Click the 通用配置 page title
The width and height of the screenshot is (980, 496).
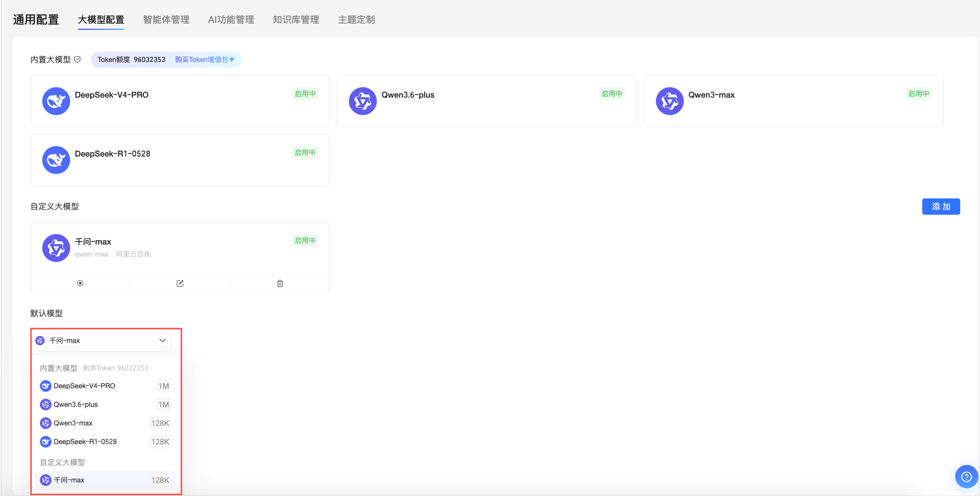click(36, 20)
